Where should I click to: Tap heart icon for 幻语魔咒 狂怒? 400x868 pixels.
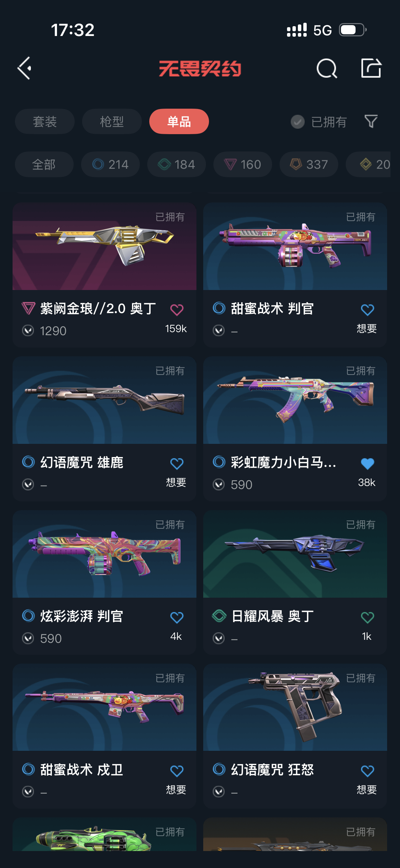pyautogui.click(x=367, y=771)
